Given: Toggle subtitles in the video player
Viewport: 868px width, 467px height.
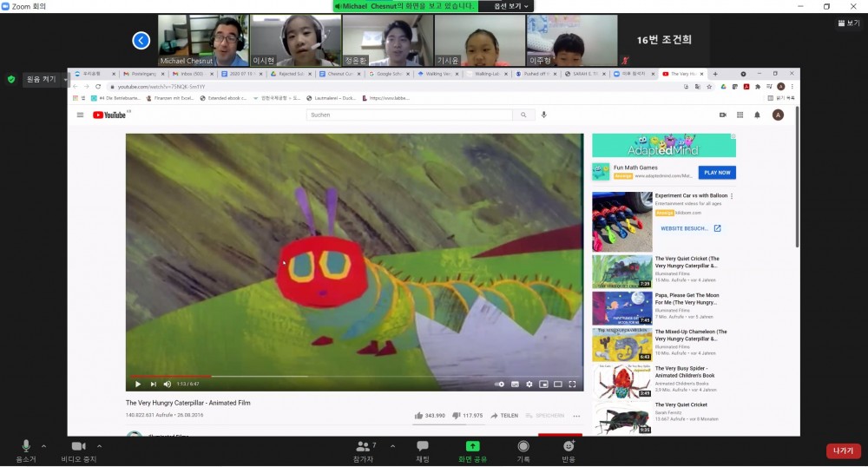Looking at the screenshot, I should click(x=515, y=384).
